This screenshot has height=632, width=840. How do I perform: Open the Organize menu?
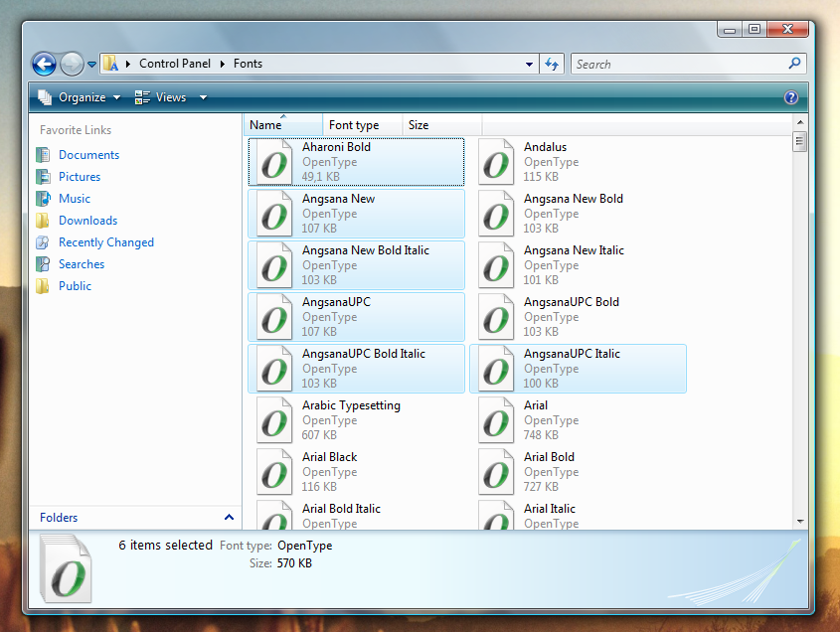coord(80,97)
